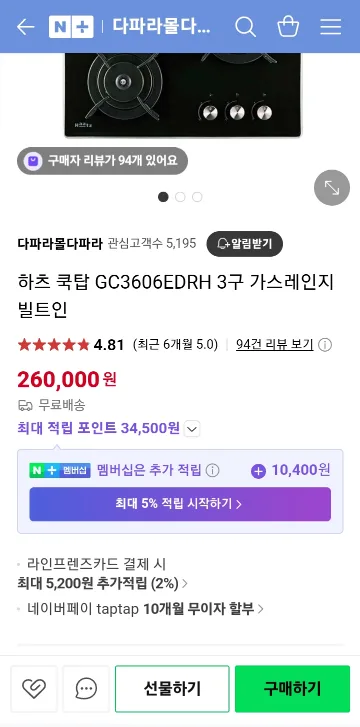Image resolution: width=360 pixels, height=727 pixels.
Task: Tap the back arrow icon
Action: coord(26,27)
